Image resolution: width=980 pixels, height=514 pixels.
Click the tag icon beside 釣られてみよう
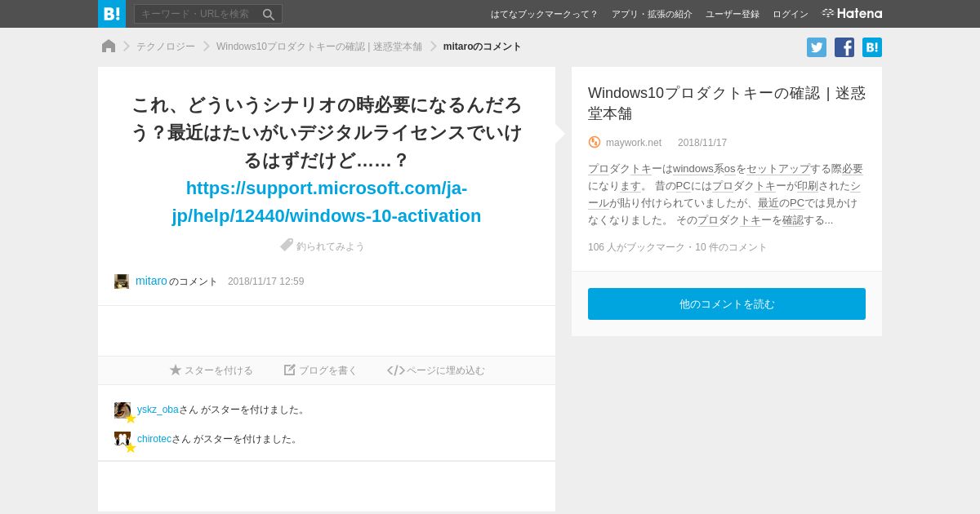pyautogui.click(x=287, y=245)
